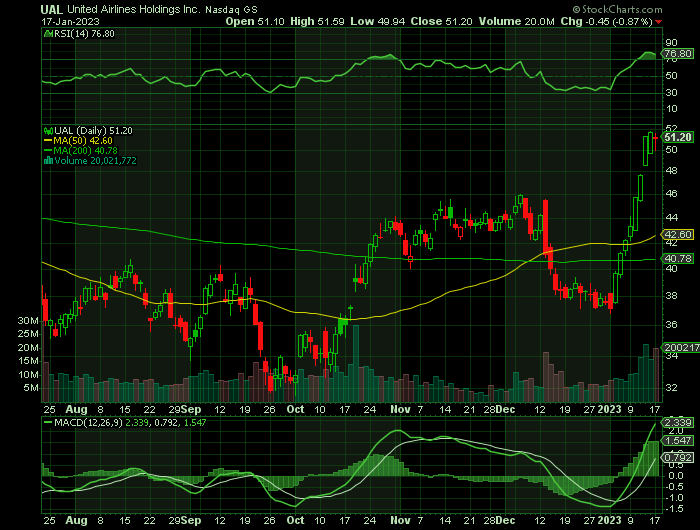The image size is (700, 530).
Task: Click Nov on the price chart date axis
Action: 400,409
